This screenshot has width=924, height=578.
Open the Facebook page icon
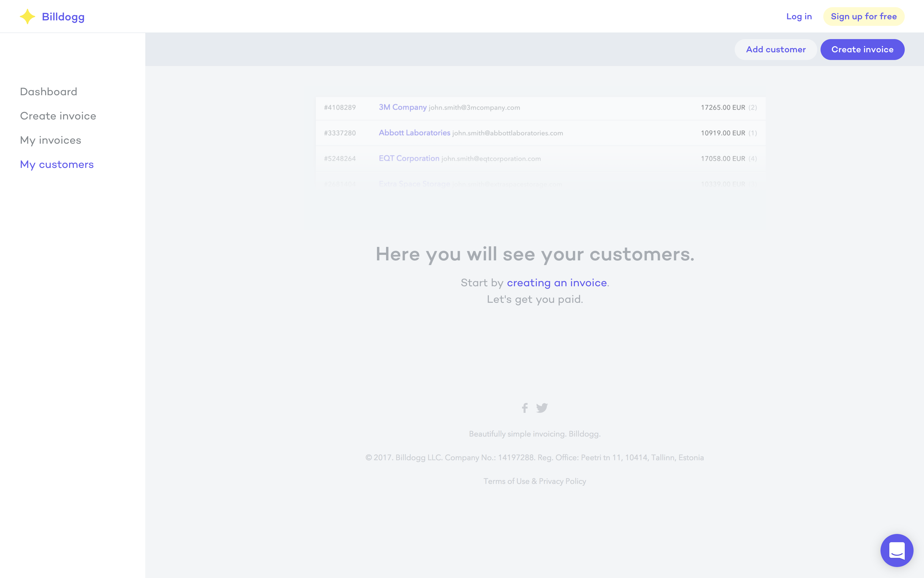[x=525, y=408]
